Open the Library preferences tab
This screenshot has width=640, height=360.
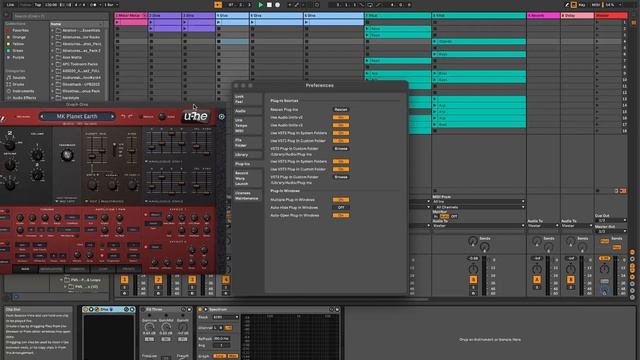tap(247, 155)
